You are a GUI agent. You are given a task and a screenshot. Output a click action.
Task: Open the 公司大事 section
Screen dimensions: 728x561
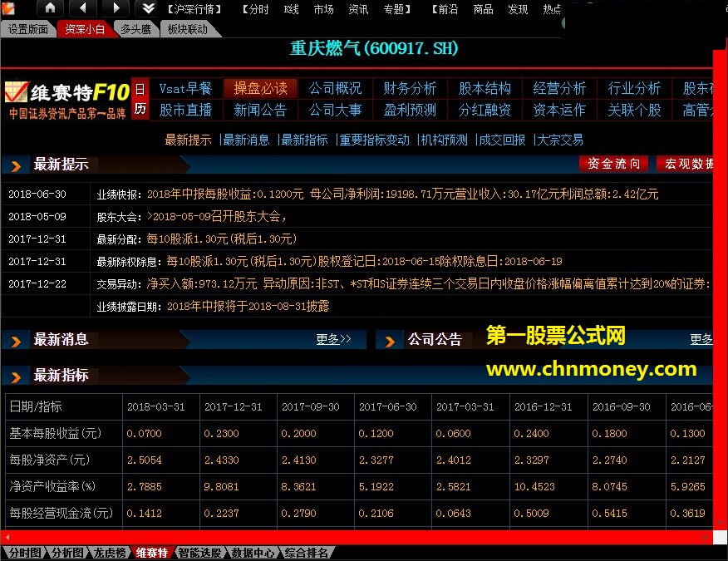335,110
